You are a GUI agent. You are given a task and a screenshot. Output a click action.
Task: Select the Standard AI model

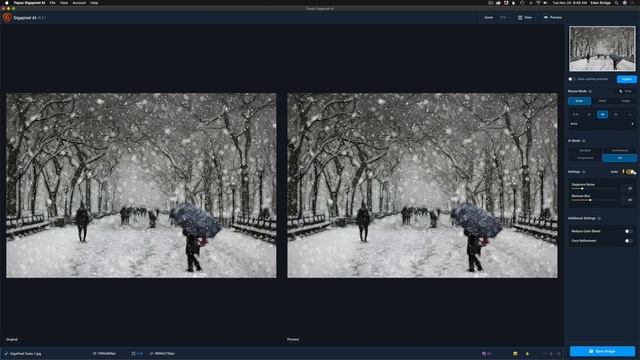[x=585, y=150]
